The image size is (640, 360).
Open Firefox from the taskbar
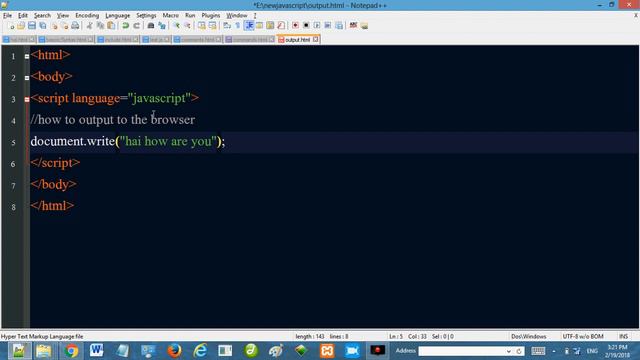174,351
